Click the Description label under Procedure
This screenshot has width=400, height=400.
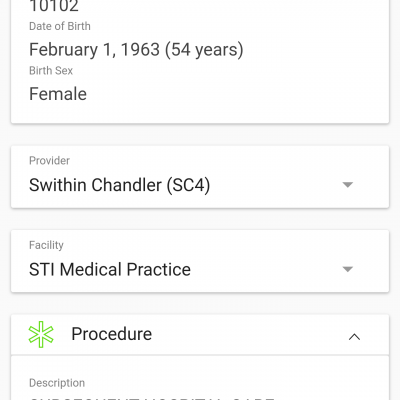point(57,383)
